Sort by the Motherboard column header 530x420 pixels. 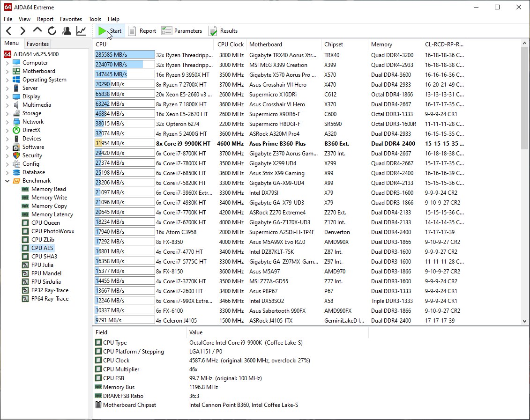(x=284, y=44)
